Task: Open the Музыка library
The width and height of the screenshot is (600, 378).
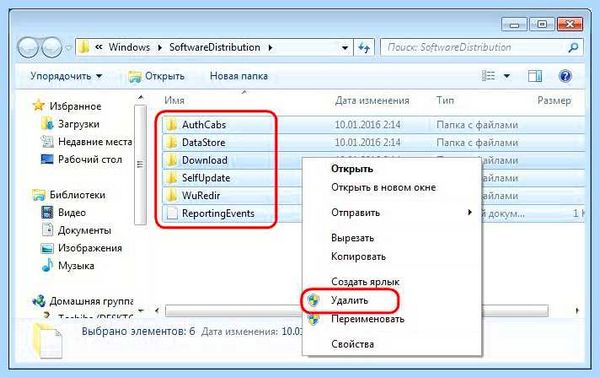Action: (76, 266)
